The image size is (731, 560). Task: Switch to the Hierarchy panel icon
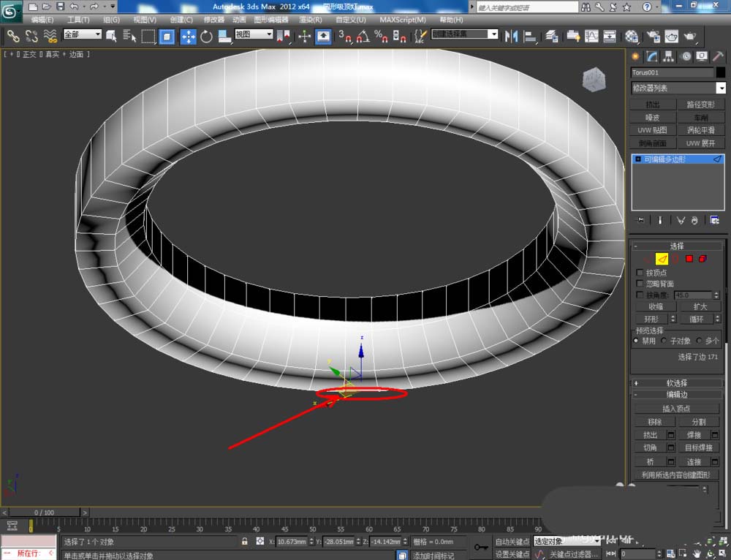coord(669,56)
